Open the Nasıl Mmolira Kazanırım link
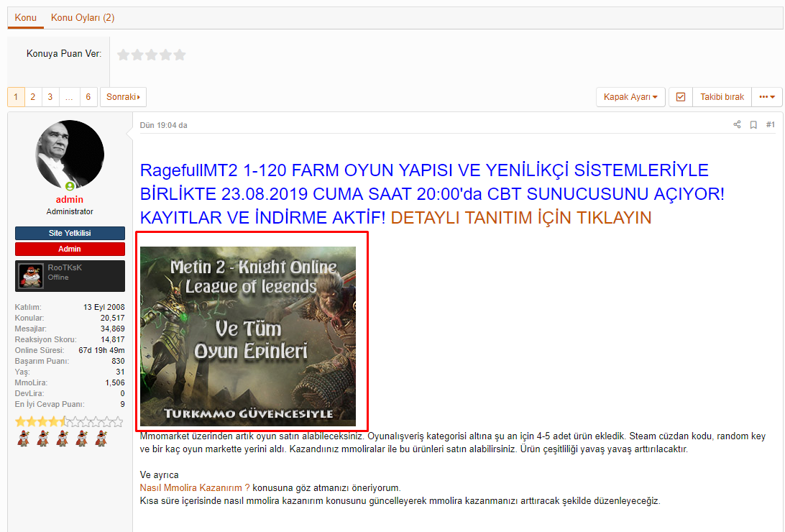The height and width of the screenshot is (532, 785). [195, 487]
